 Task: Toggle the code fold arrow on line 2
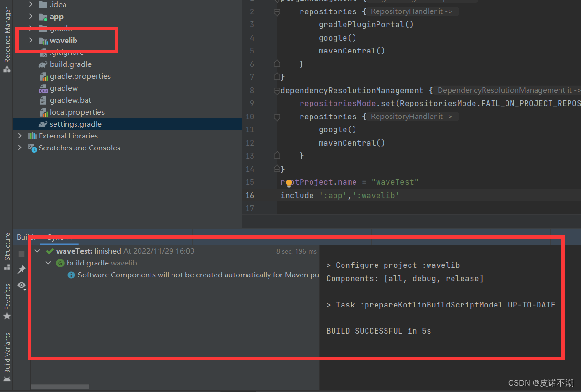pyautogui.click(x=276, y=11)
